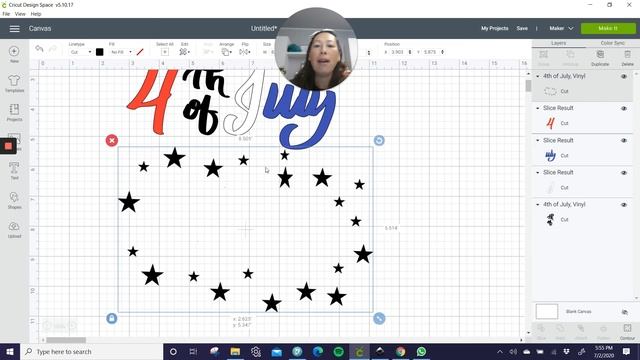This screenshot has height=360, width=640.
Task: Open File Explorer from the taskbar
Action: (235, 351)
